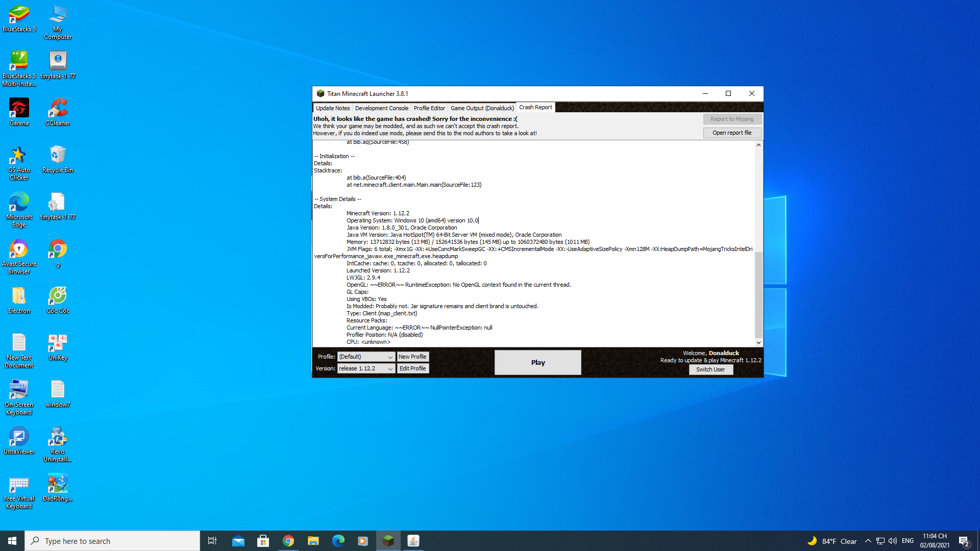
Task: Expand the Version release 1.12.2 dropdown
Action: [390, 369]
